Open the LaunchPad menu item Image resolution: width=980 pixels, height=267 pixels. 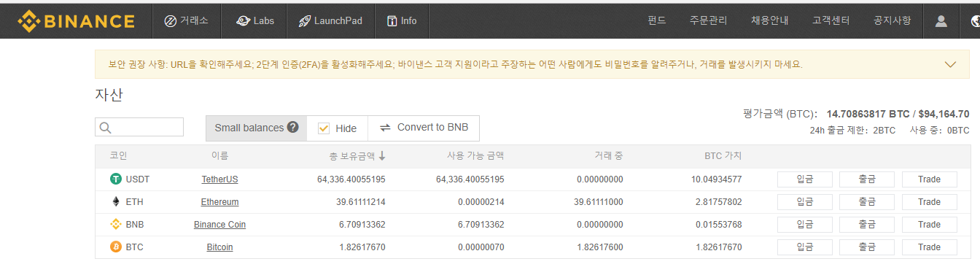[330, 21]
